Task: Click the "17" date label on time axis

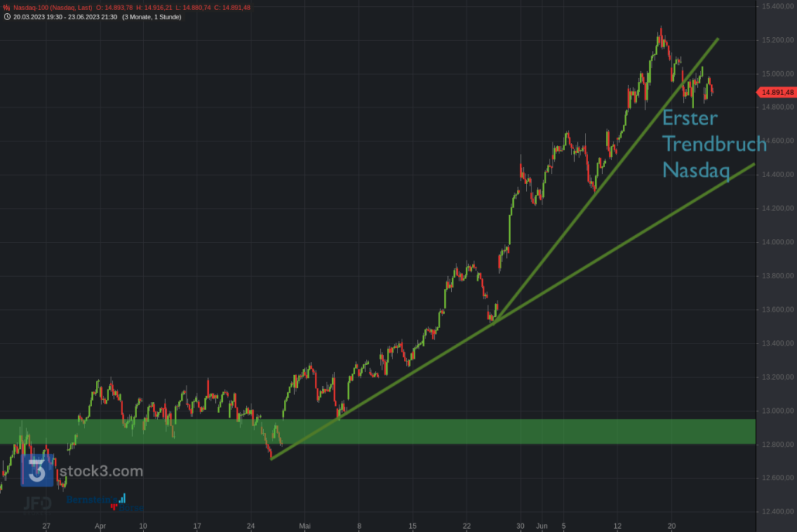Action: click(197, 526)
